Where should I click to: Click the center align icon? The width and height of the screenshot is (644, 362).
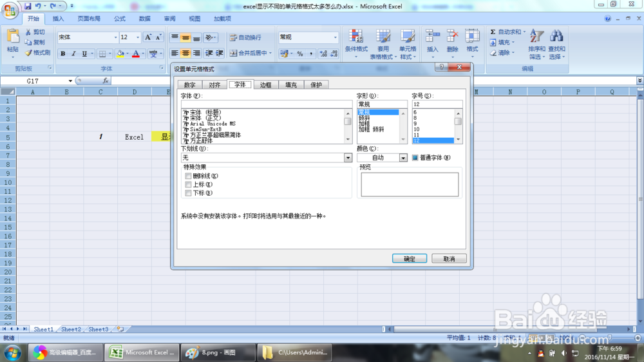click(x=185, y=53)
